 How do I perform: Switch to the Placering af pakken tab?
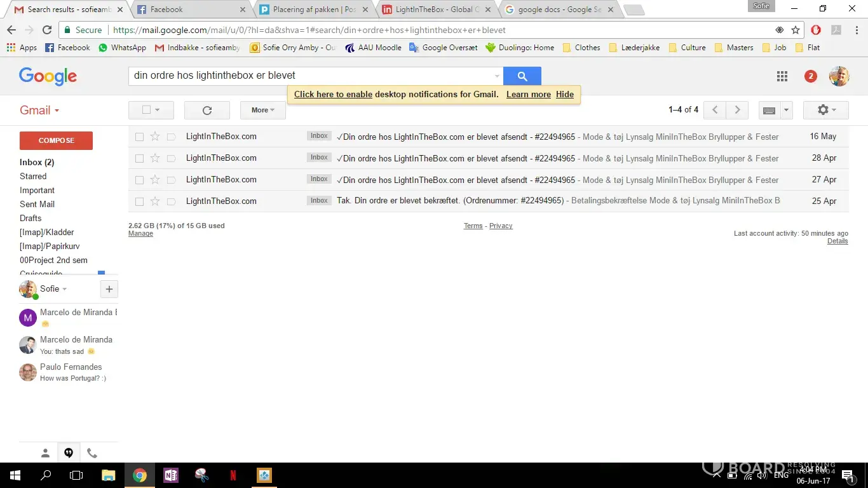point(313,10)
